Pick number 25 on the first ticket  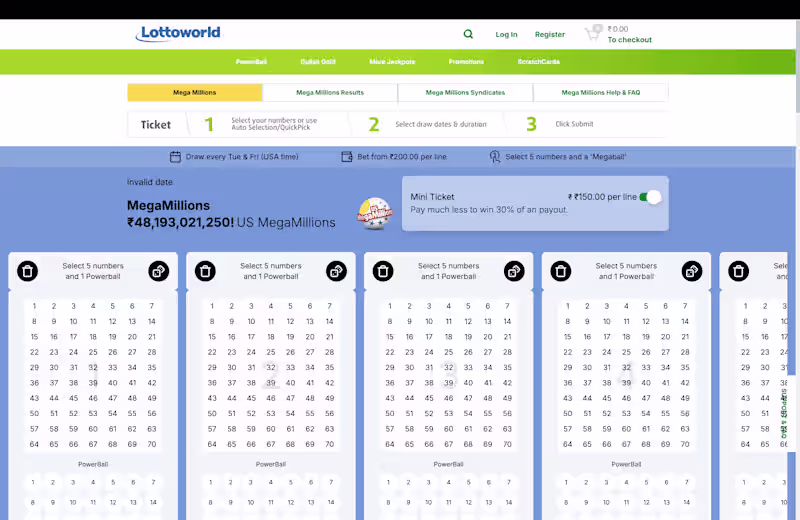click(x=93, y=352)
